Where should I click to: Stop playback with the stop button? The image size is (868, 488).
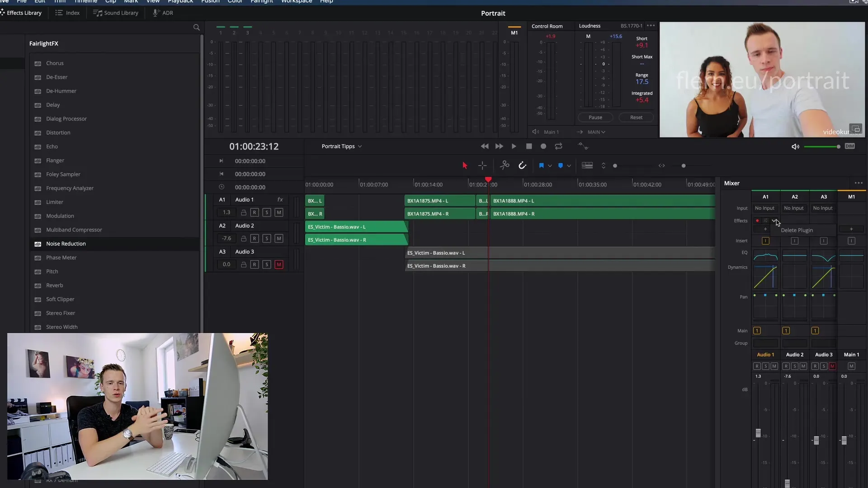529,146
